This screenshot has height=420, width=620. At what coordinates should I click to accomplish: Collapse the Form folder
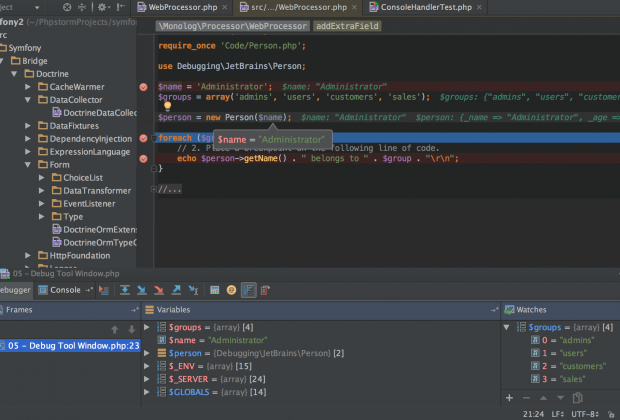click(28, 165)
